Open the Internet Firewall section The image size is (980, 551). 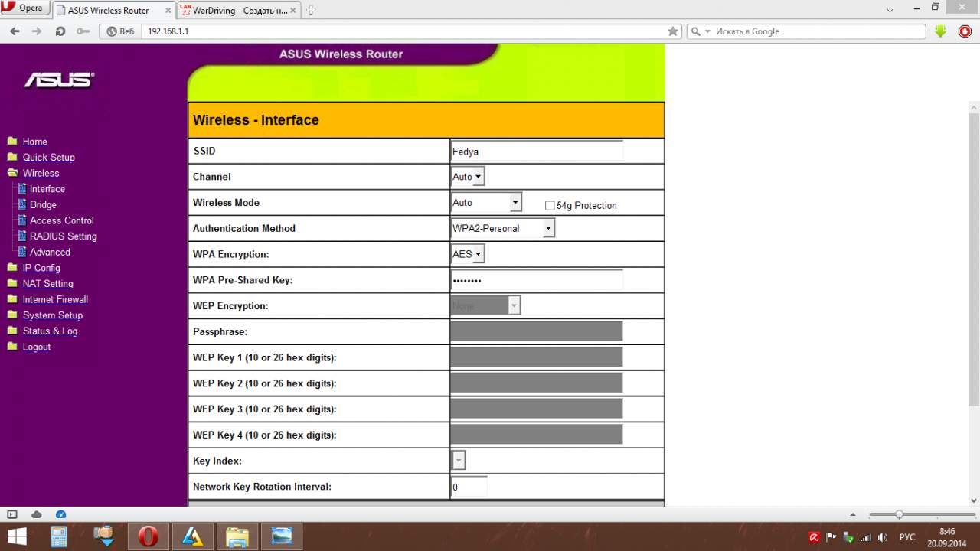(x=55, y=299)
